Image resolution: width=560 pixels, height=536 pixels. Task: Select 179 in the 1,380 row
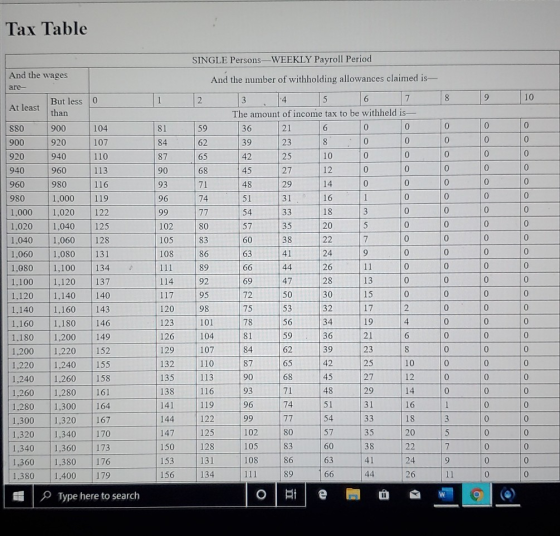103,476
